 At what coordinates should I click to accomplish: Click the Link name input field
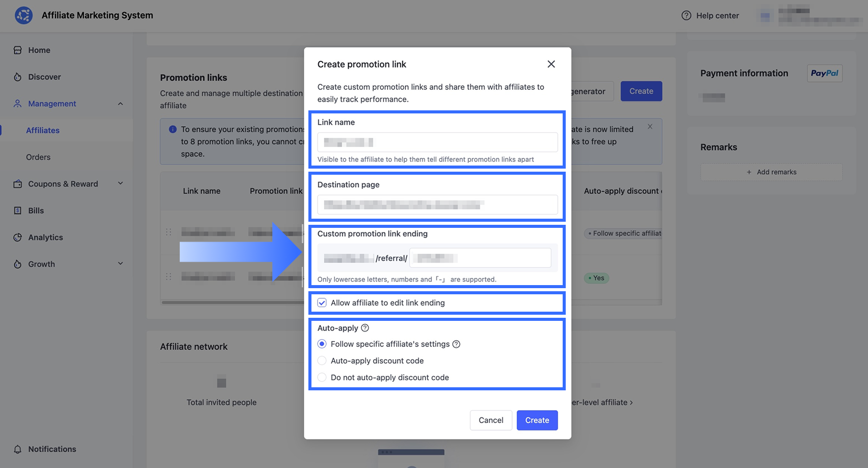(438, 142)
